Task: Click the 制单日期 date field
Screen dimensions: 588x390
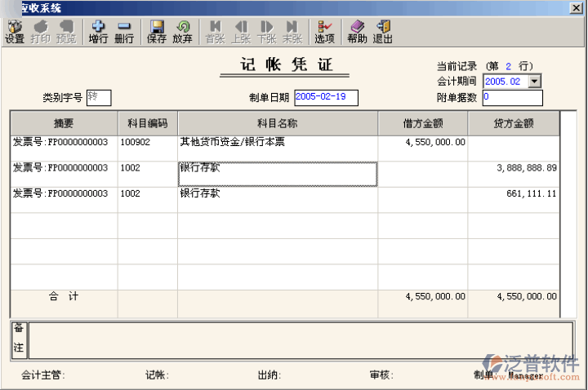Action: coord(326,97)
